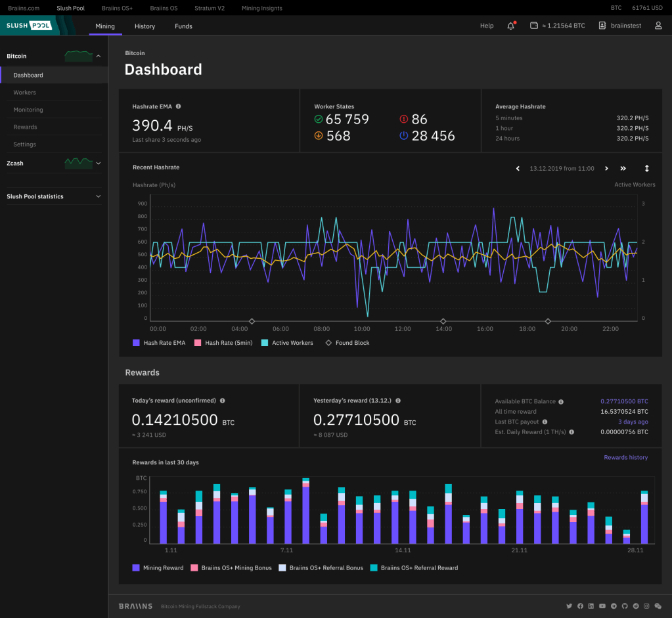Click the Help link

coord(487,26)
